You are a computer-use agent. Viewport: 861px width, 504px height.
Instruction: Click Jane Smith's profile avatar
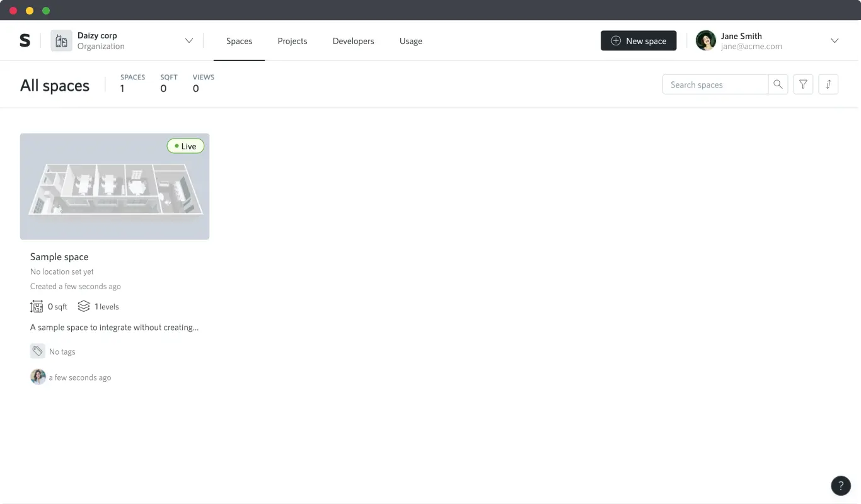coord(706,41)
